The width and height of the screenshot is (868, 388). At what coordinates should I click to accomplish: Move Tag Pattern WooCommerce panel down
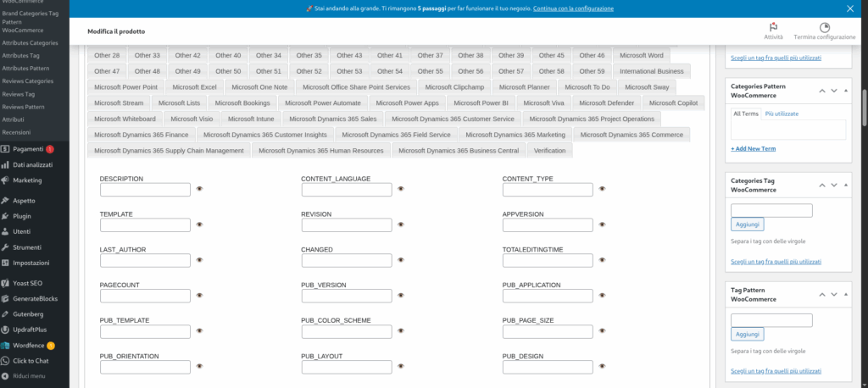pyautogui.click(x=834, y=295)
